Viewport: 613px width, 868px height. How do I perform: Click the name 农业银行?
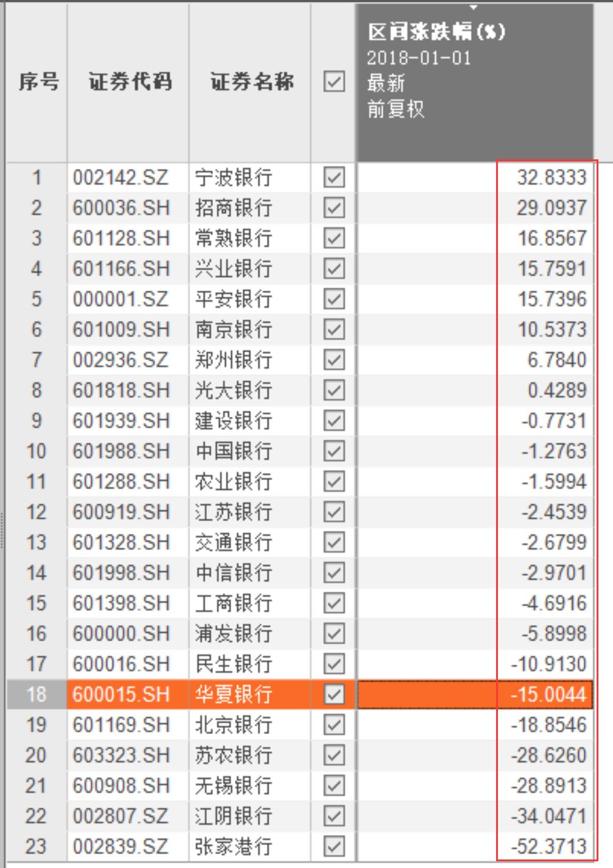click(x=233, y=482)
